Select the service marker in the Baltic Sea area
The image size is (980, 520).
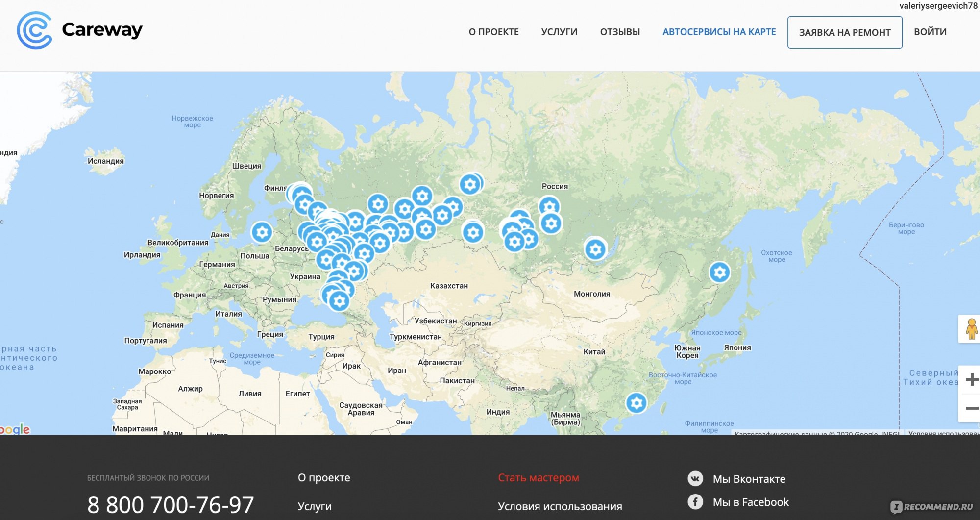click(x=262, y=232)
